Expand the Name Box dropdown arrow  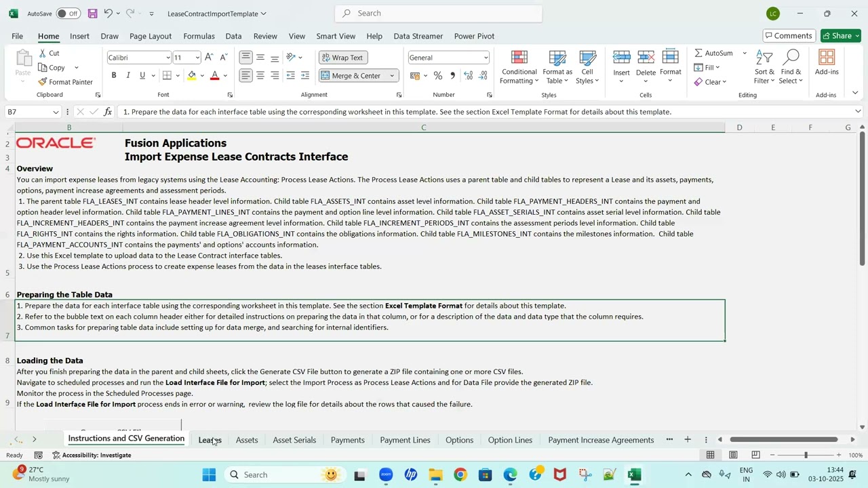coord(56,112)
